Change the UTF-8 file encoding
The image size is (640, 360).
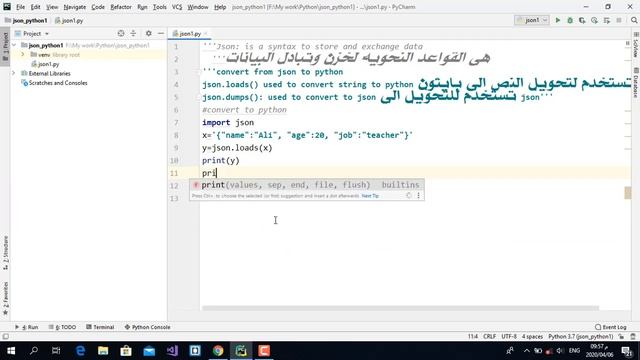click(509, 337)
